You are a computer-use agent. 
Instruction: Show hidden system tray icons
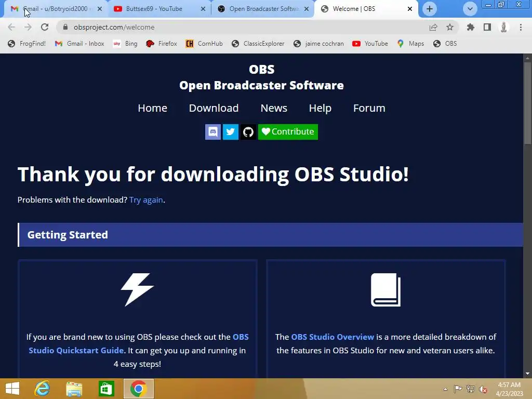click(x=445, y=389)
